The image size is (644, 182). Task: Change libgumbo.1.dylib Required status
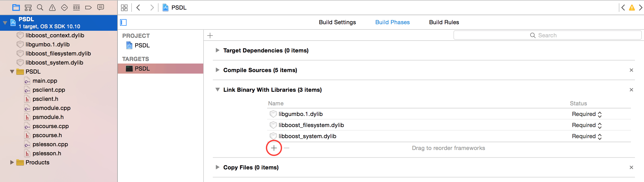tap(587, 114)
